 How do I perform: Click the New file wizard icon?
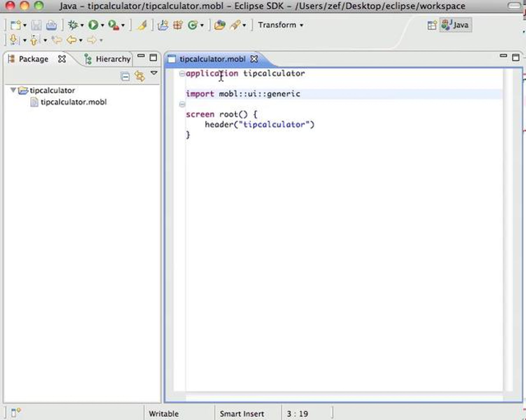pyautogui.click(x=16, y=25)
